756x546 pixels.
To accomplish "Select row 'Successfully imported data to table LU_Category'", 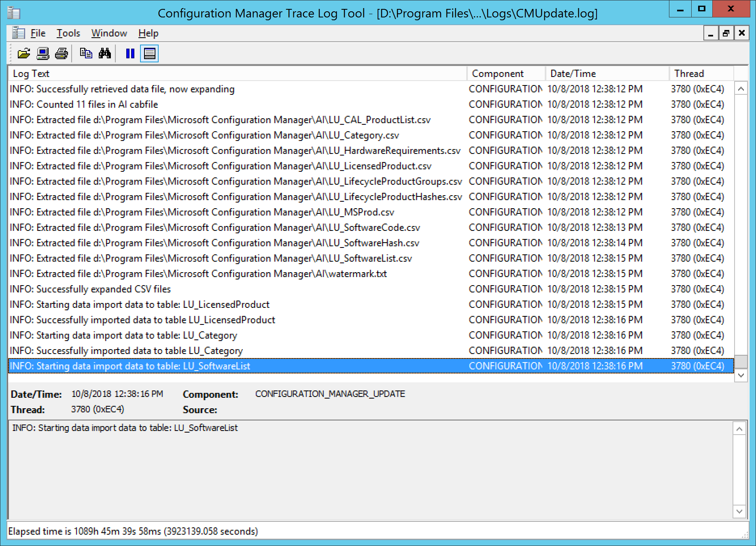I will 371,350.
